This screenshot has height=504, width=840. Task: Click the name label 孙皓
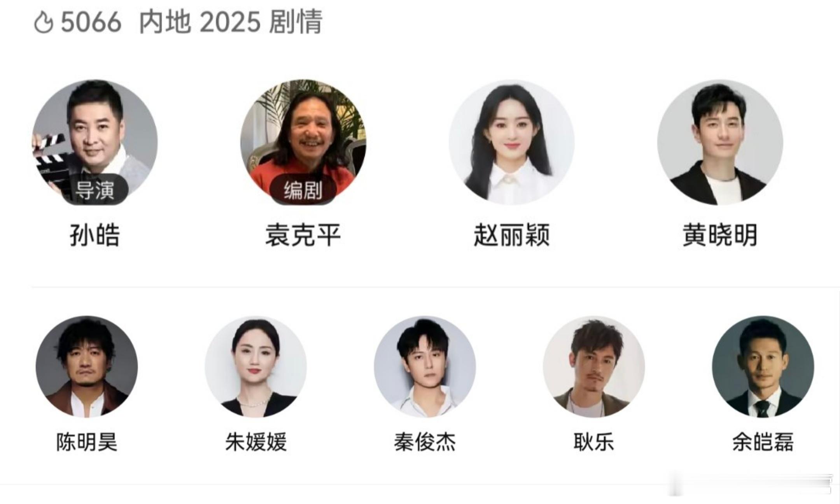point(95,235)
